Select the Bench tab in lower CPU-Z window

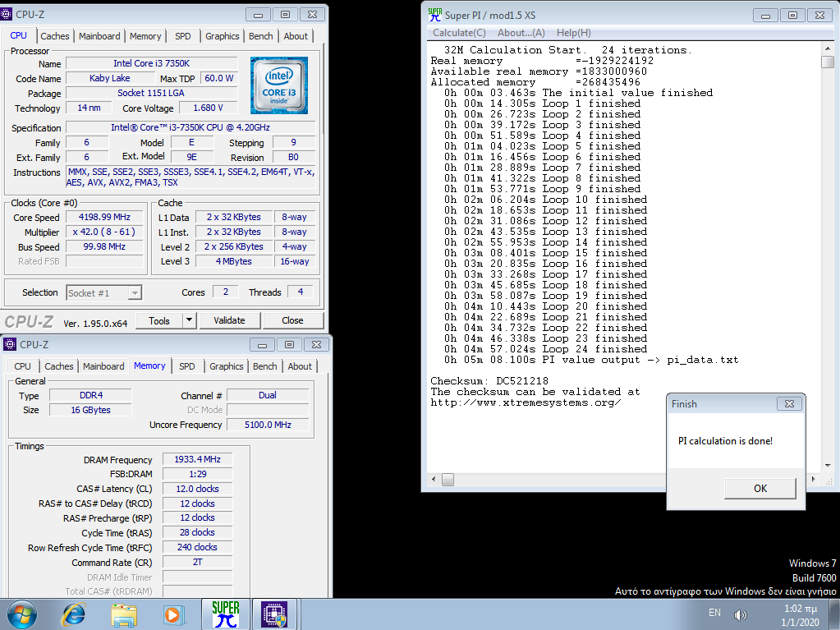265,366
